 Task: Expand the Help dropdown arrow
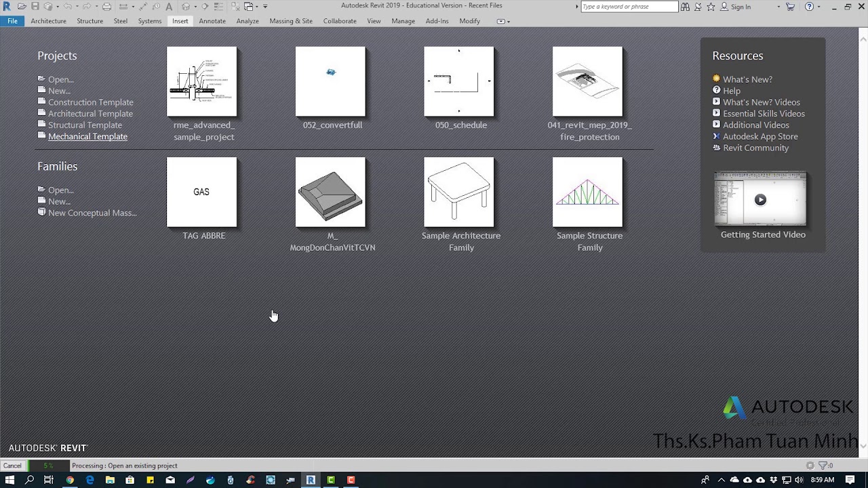click(819, 7)
